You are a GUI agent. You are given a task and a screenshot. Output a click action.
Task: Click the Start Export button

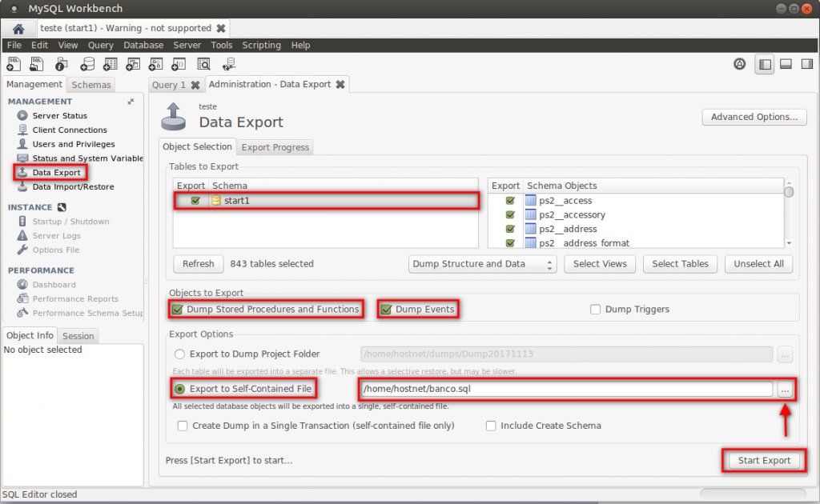(763, 461)
